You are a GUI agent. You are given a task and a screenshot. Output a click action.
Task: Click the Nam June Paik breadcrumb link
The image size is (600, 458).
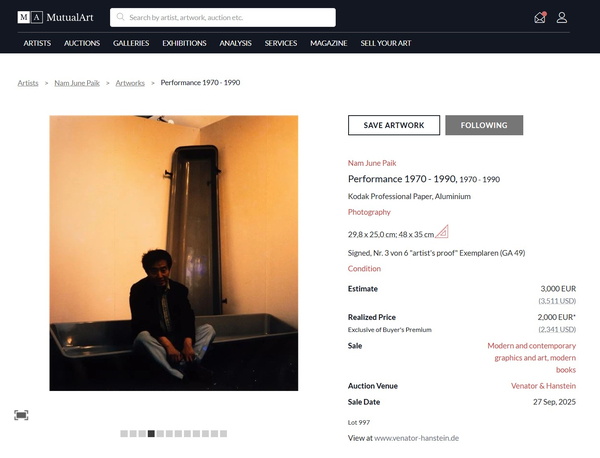tap(79, 82)
